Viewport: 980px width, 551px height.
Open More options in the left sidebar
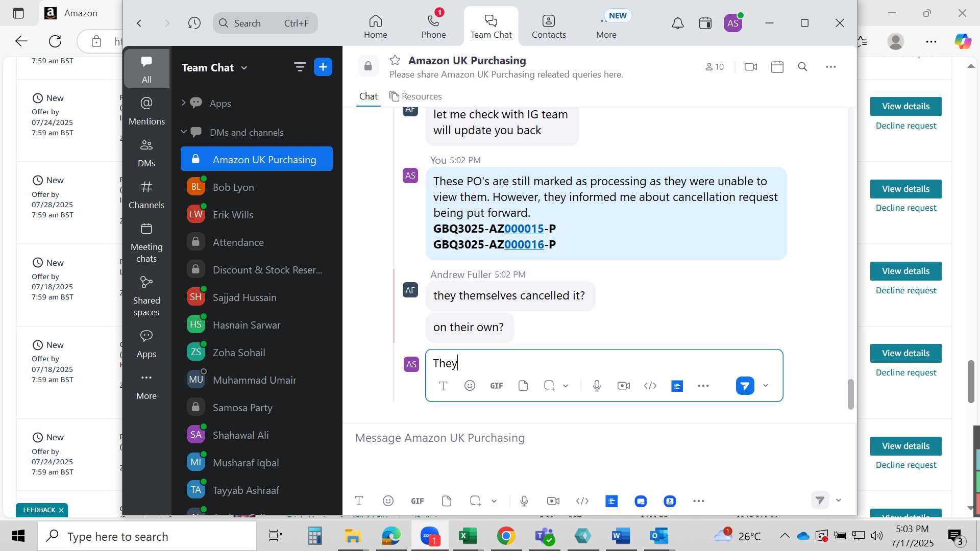(146, 386)
